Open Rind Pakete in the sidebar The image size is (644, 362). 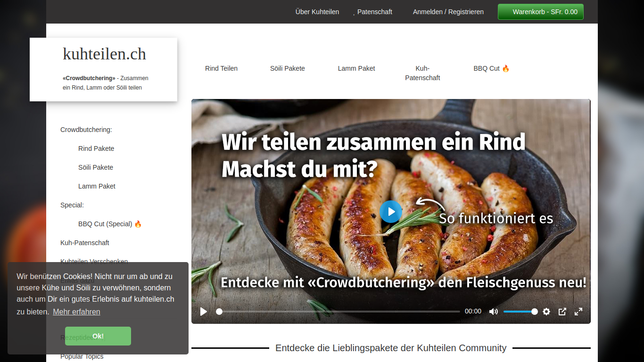pos(96,148)
